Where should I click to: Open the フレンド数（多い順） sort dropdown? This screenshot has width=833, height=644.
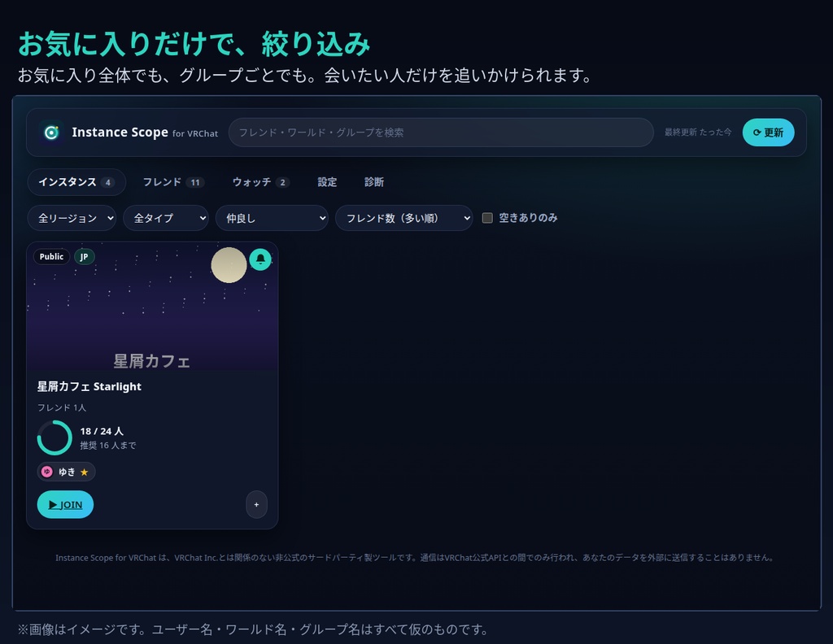pos(403,218)
